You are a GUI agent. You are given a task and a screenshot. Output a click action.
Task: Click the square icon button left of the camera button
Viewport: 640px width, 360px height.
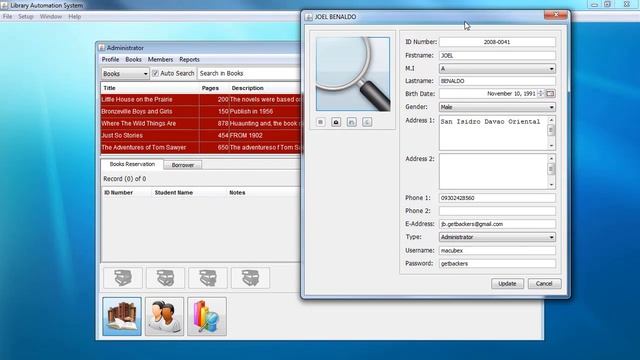[x=321, y=122]
